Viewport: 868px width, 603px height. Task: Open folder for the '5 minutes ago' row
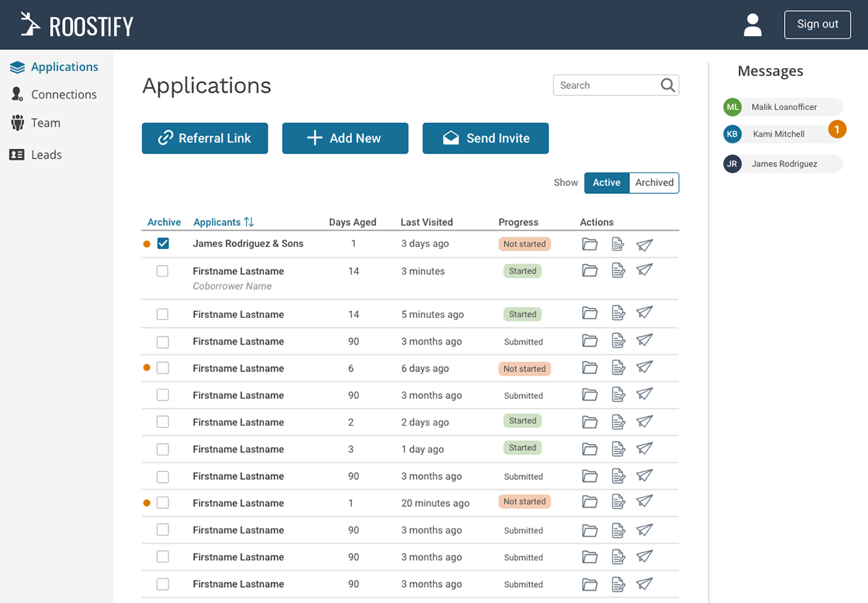tap(590, 313)
